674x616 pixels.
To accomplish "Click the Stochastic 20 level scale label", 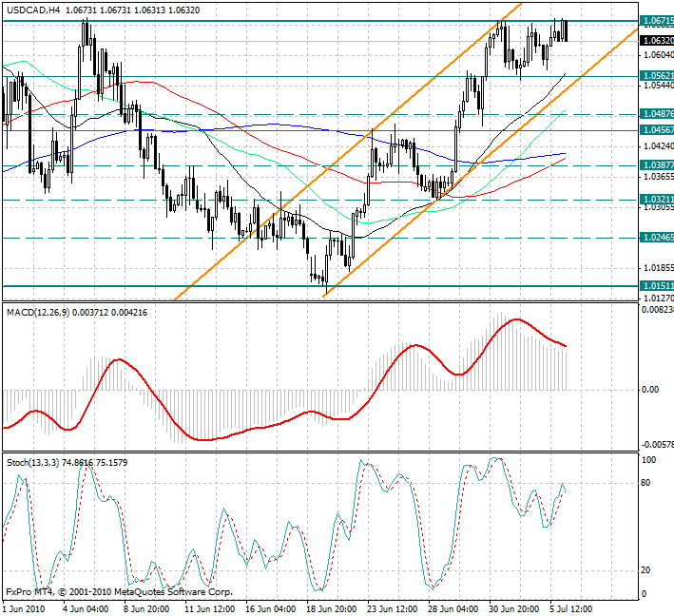I will pos(645,570).
